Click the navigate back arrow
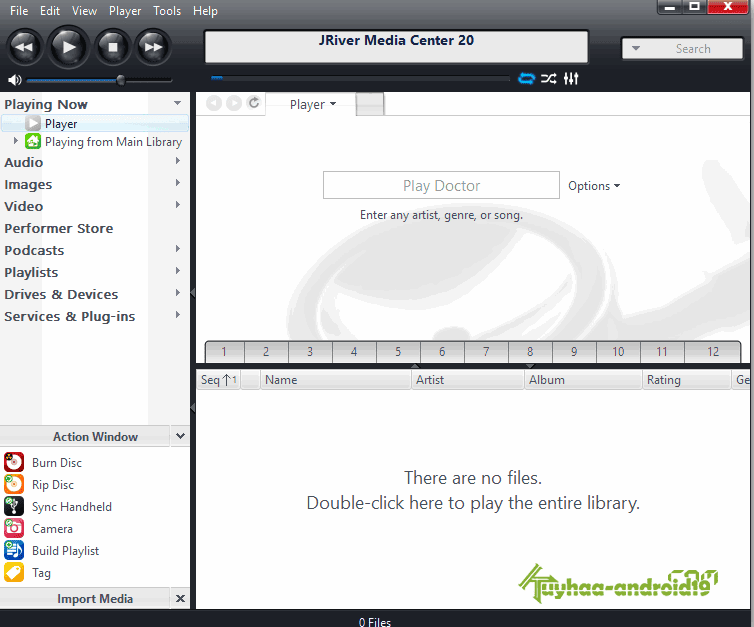Image resolution: width=754 pixels, height=627 pixels. (214, 103)
